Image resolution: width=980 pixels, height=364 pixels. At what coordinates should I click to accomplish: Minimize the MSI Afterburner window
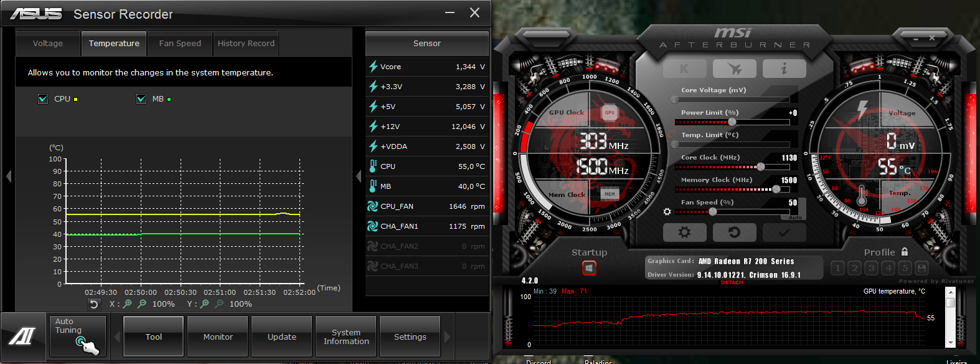tap(916, 38)
